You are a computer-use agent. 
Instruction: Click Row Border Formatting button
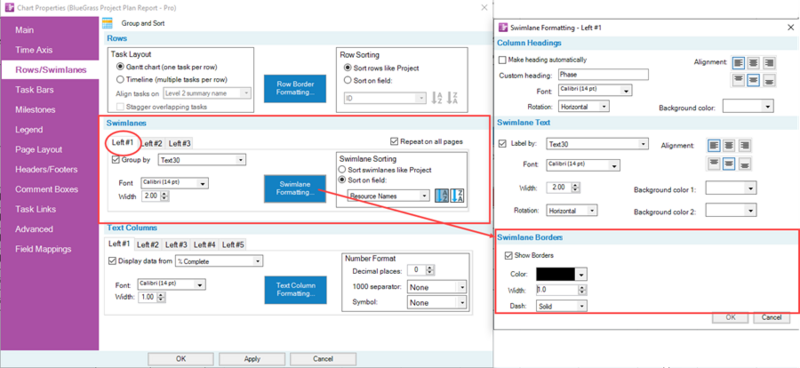coord(295,88)
